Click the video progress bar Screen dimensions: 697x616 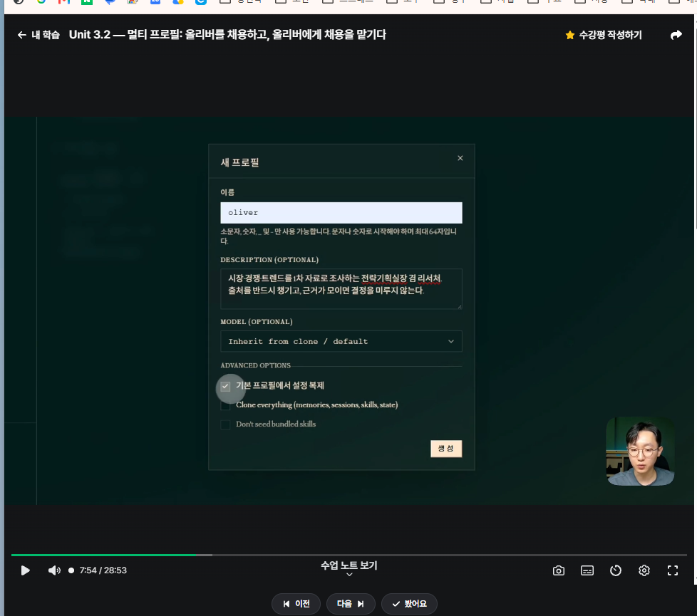pos(349,555)
